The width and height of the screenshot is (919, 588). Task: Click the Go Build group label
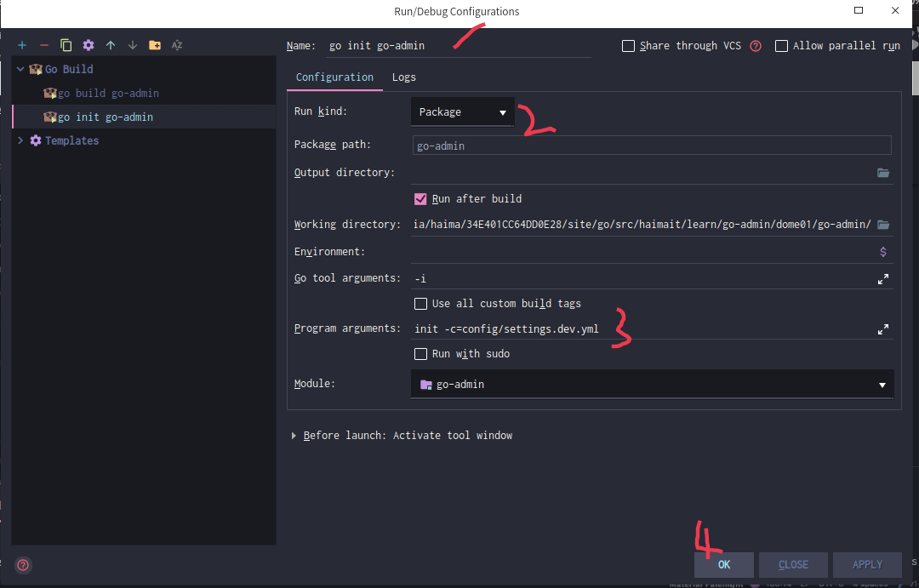pyautogui.click(x=69, y=69)
